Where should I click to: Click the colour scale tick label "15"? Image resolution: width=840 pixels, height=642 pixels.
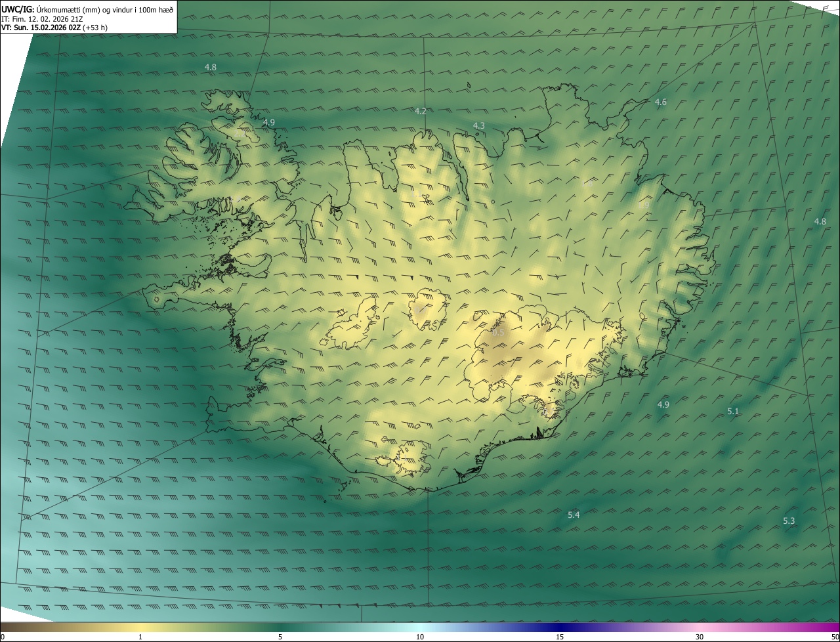pos(560,637)
